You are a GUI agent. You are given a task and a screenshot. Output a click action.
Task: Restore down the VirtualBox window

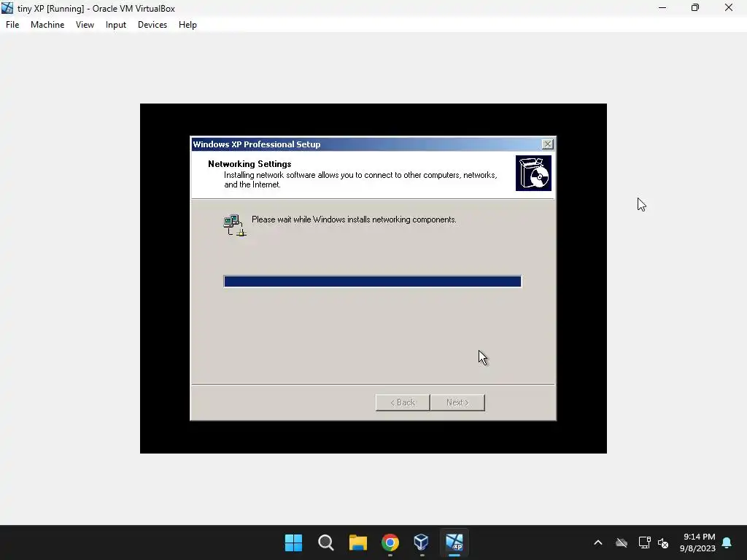695,8
